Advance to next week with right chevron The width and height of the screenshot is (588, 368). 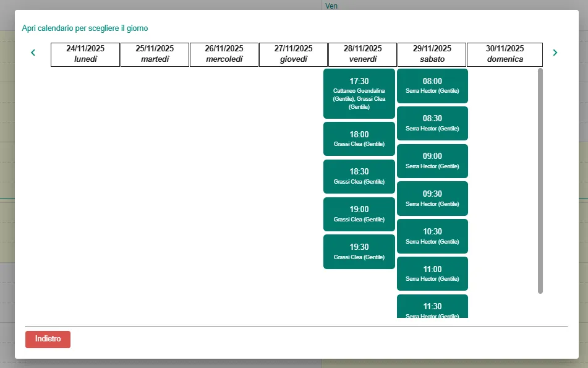[555, 53]
